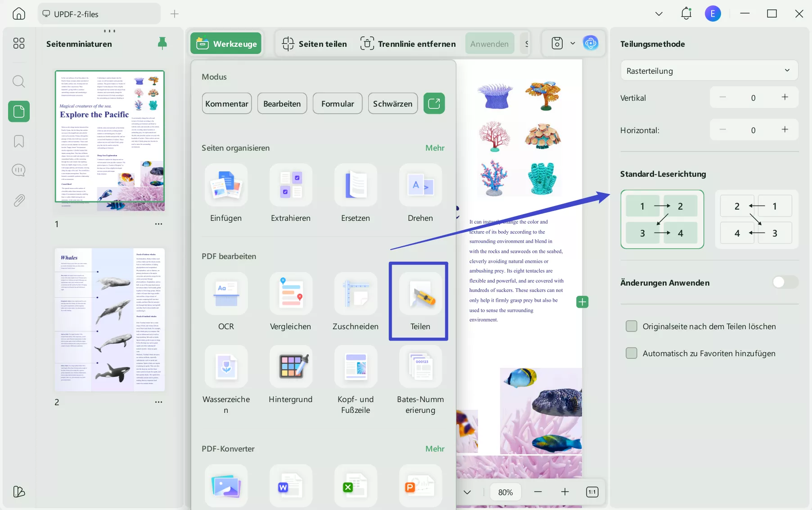This screenshot has height=510, width=812.
Task: Click Mehr next to PDF-Konverter
Action: pyautogui.click(x=435, y=448)
